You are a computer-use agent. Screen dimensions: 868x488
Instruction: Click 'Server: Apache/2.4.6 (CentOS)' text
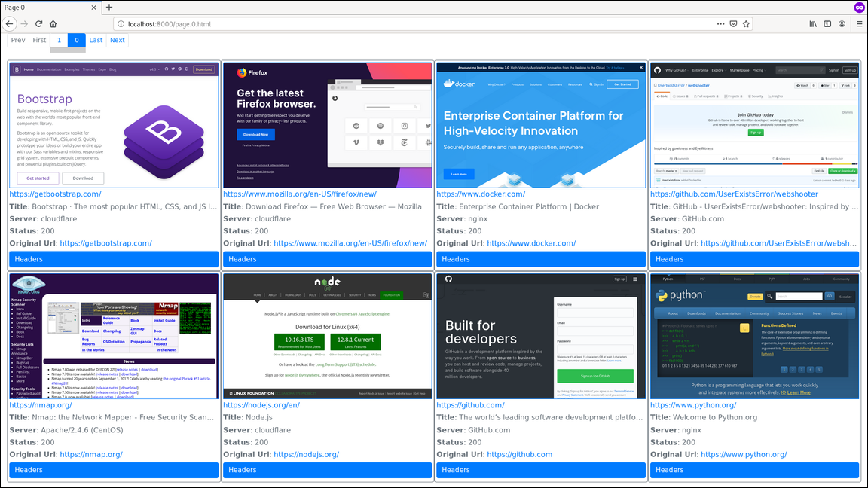[66, 430]
